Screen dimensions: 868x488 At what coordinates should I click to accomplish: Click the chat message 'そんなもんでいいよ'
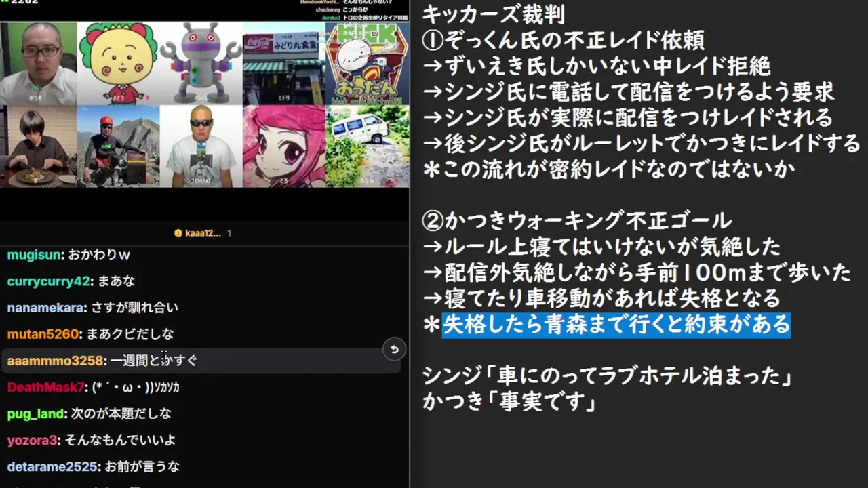point(120,441)
